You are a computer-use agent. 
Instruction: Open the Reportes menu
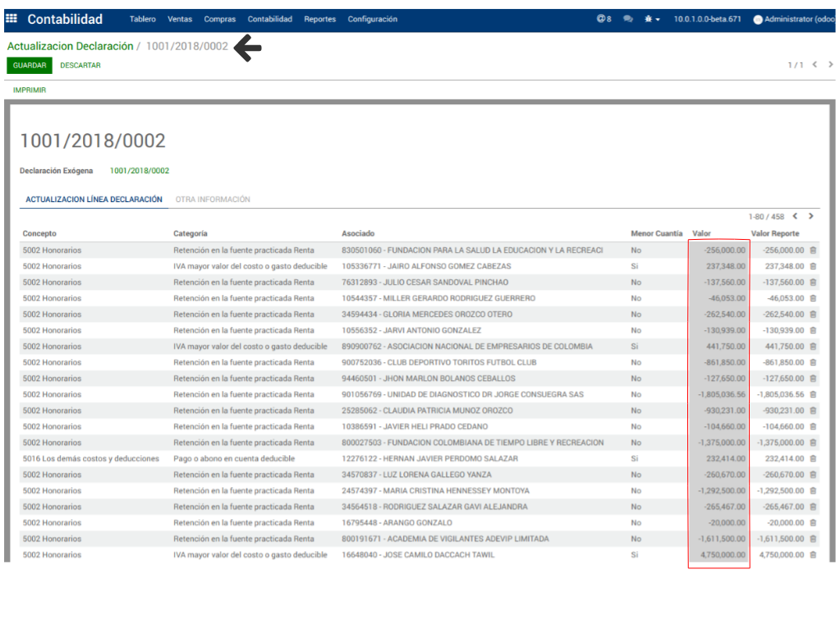tap(319, 19)
